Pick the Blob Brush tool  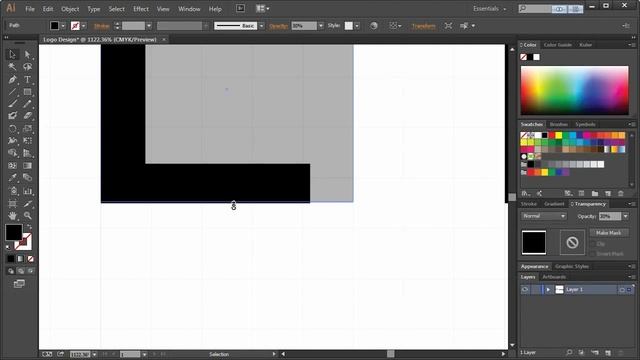point(12,116)
